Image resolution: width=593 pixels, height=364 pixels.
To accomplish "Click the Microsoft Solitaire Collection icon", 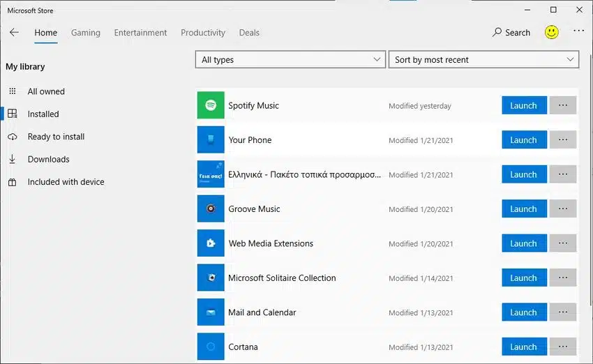I will tap(211, 278).
